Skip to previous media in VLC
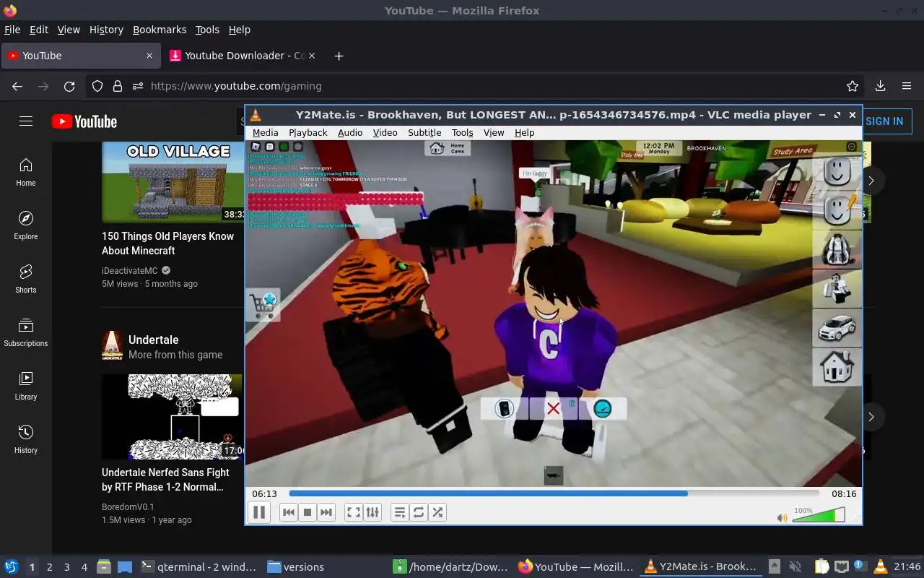 (289, 512)
